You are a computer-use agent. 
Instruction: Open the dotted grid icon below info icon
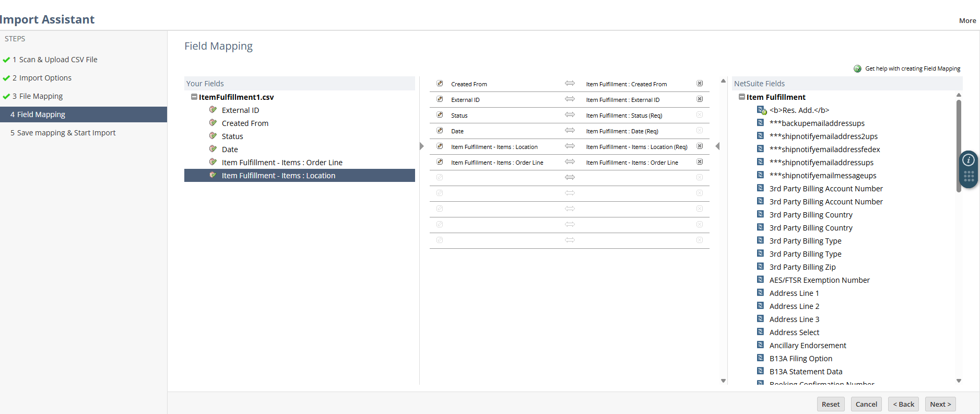pyautogui.click(x=969, y=176)
